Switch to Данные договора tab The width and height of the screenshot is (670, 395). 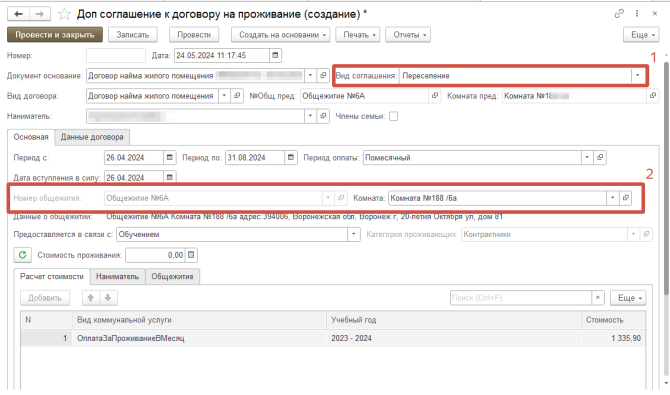(92, 137)
